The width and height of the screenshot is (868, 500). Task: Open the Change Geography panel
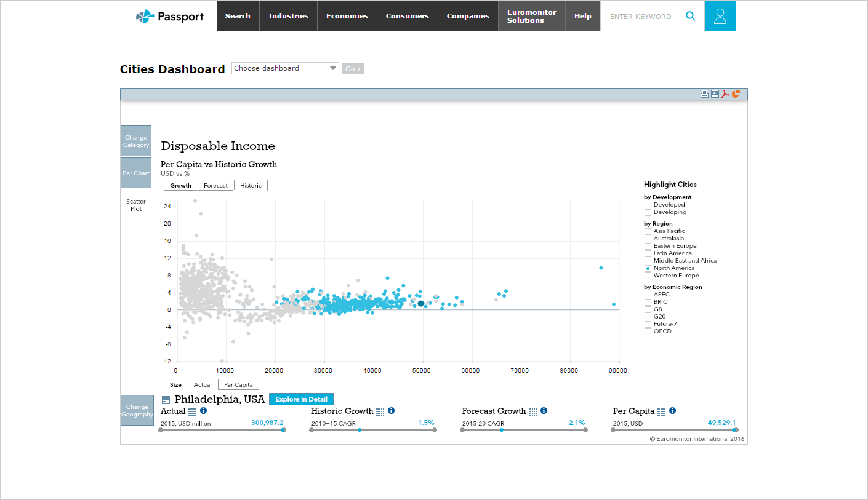[x=137, y=411]
